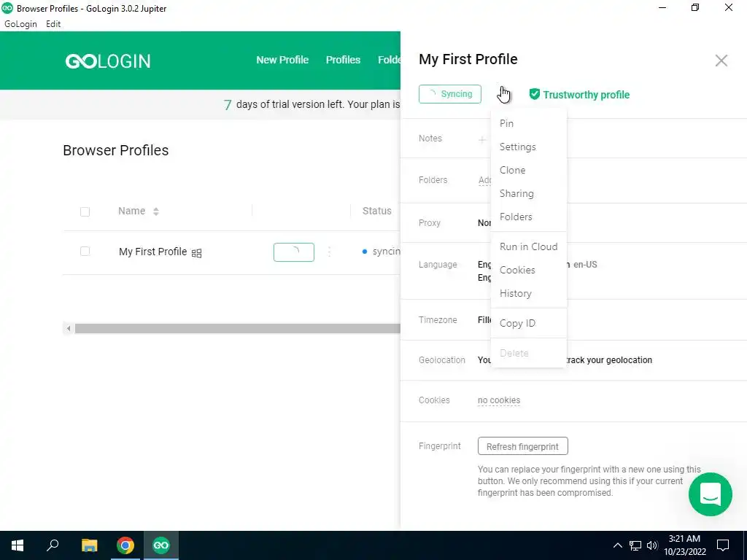The image size is (747, 560).
Task: Open Cookies from the context menu
Action: pos(529,270)
